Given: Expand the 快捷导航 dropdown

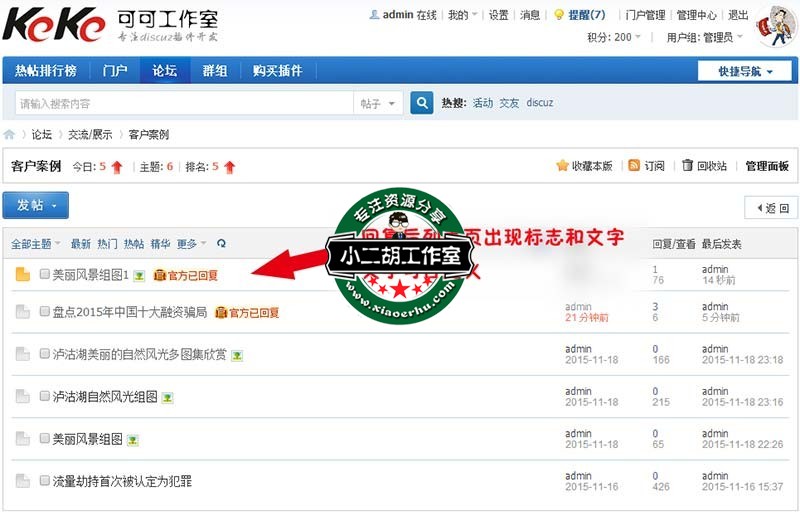Looking at the screenshot, I should click(745, 71).
